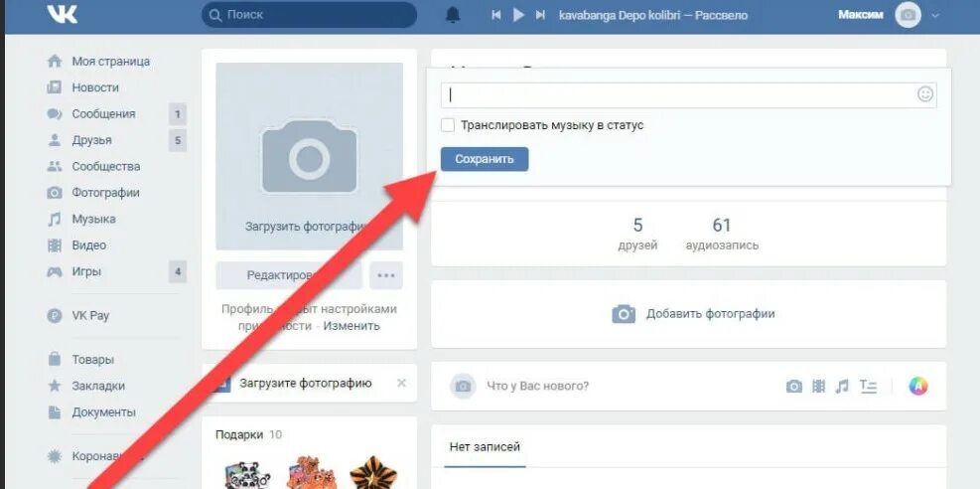This screenshot has height=489, width=980.
Task: Select the Нет записей tab
Action: tap(485, 447)
